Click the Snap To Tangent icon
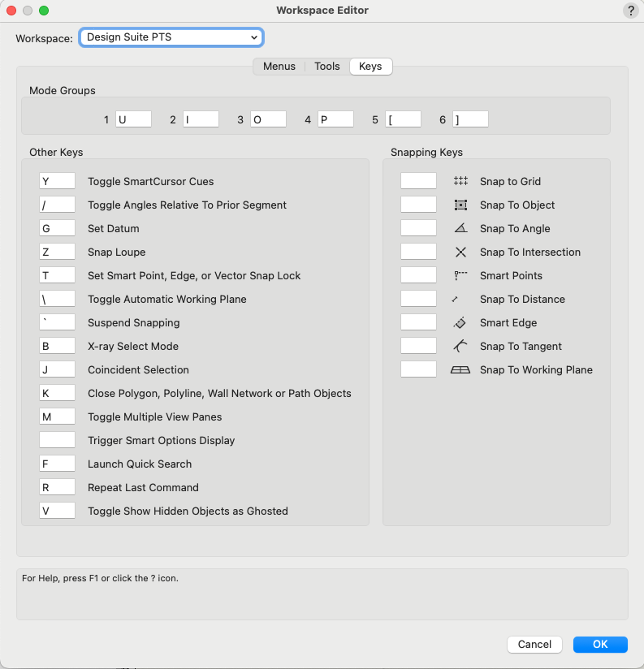Screen dimensions: 644x669 point(461,346)
